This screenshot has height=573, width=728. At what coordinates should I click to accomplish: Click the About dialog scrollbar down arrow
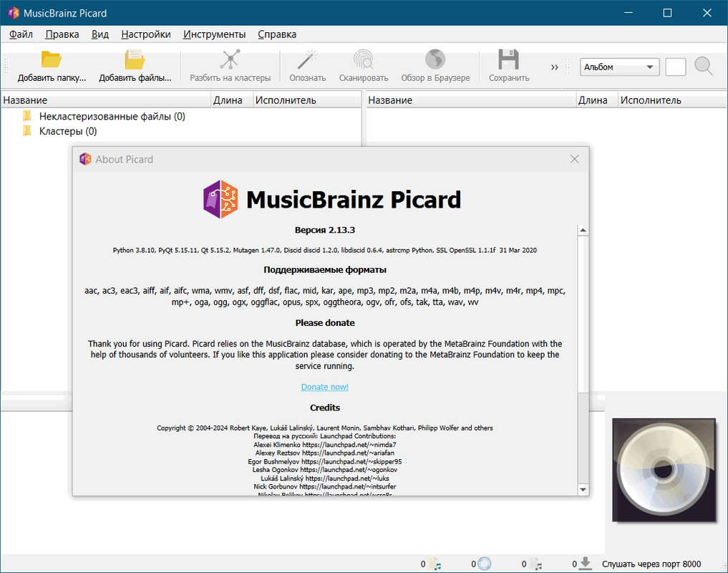point(583,489)
